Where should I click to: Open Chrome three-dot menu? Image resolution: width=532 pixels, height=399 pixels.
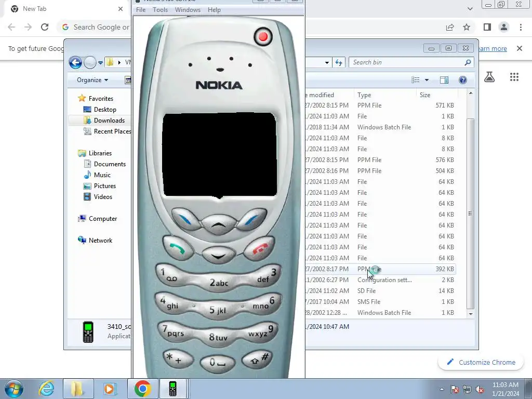click(521, 27)
